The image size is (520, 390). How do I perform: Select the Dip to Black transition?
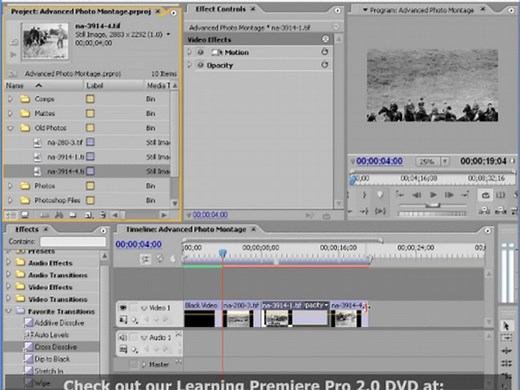tap(47, 359)
